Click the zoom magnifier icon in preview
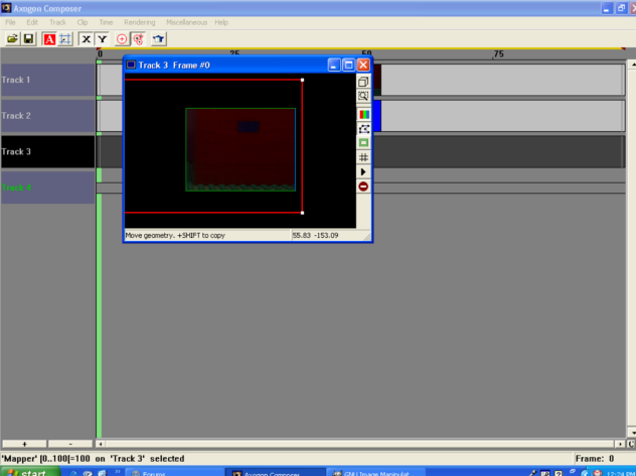The height and width of the screenshot is (476, 636). pos(363,96)
